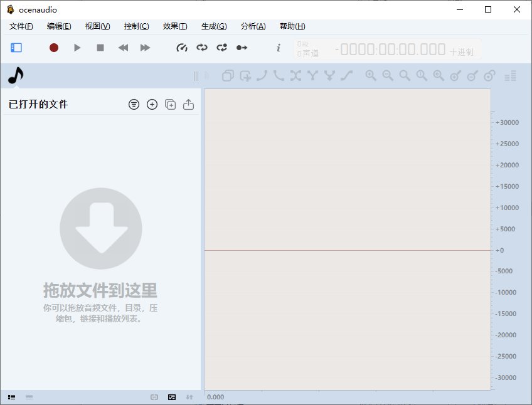Screen dimensions: 532x405
Task: Click the level meter bars icon
Action: (x=510, y=76)
